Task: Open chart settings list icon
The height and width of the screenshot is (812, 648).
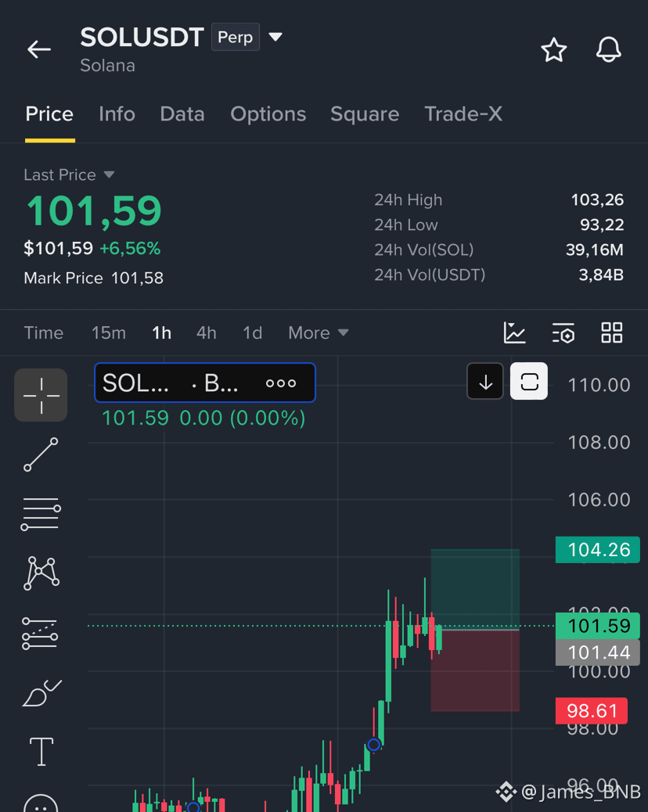Action: (563, 333)
